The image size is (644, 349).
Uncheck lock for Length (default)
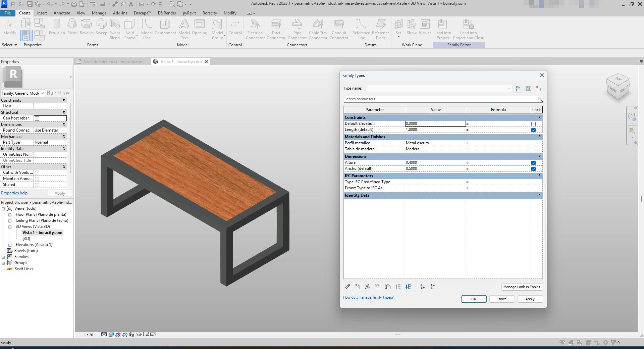click(533, 130)
